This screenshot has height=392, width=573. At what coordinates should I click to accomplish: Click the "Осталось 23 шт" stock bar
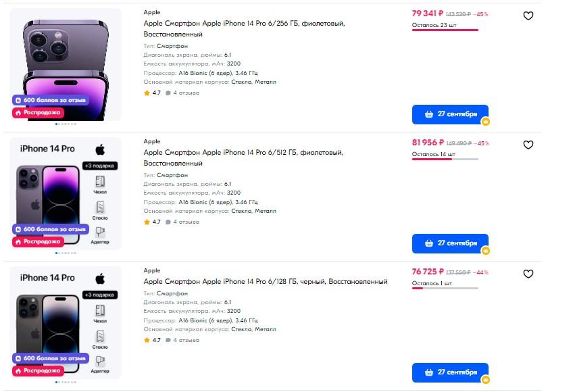click(445, 30)
